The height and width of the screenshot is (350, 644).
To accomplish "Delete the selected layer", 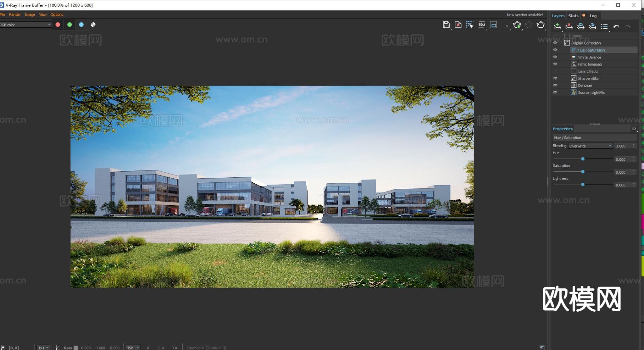I will click(569, 26).
